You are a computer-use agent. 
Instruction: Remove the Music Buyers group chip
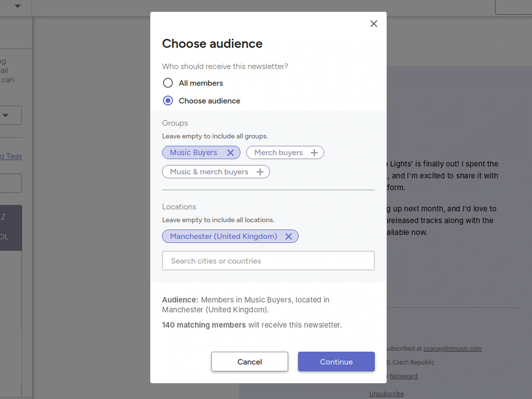(230, 153)
